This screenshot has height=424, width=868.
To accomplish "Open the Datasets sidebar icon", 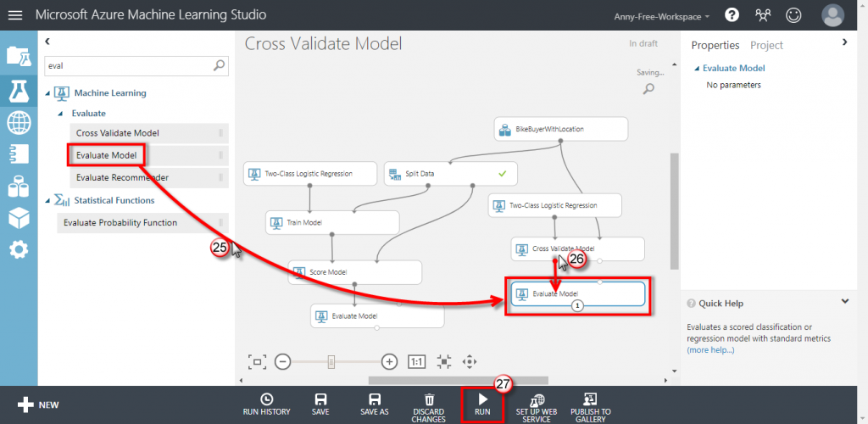I will click(19, 186).
